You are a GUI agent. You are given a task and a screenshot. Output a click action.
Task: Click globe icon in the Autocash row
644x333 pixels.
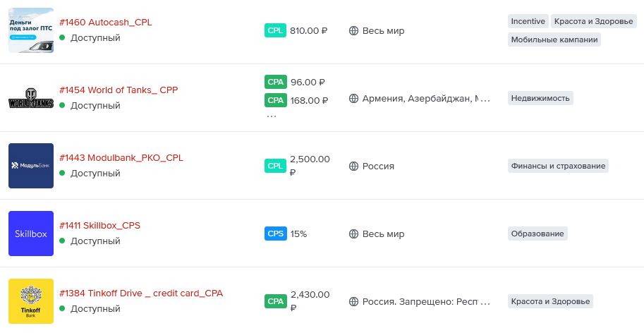tap(354, 31)
